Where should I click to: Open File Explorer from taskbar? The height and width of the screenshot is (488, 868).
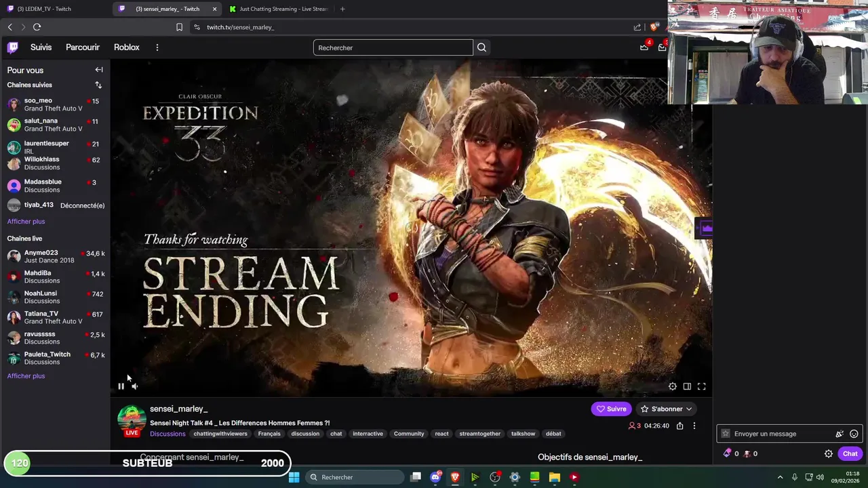(554, 477)
